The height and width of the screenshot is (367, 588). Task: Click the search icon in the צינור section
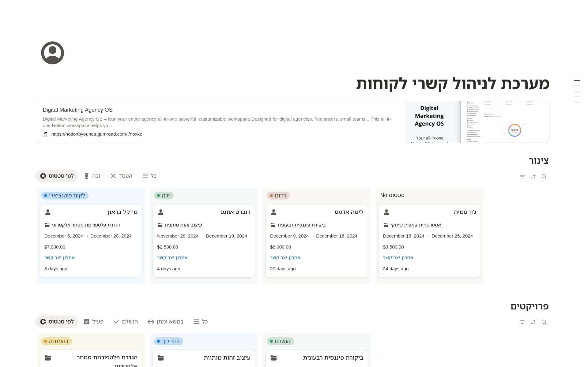544,177
